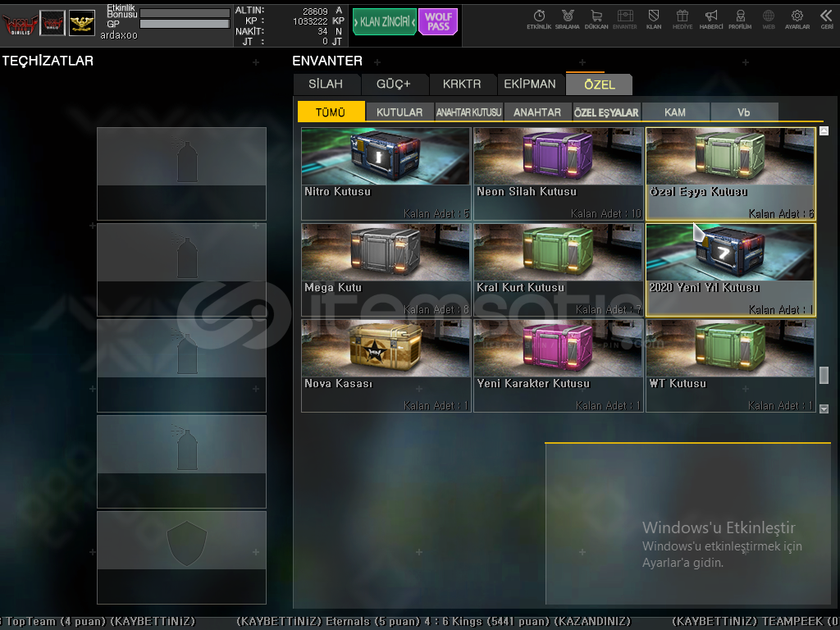The height and width of the screenshot is (630, 840).
Task: Select the Mega Kutu item
Action: [x=386, y=270]
